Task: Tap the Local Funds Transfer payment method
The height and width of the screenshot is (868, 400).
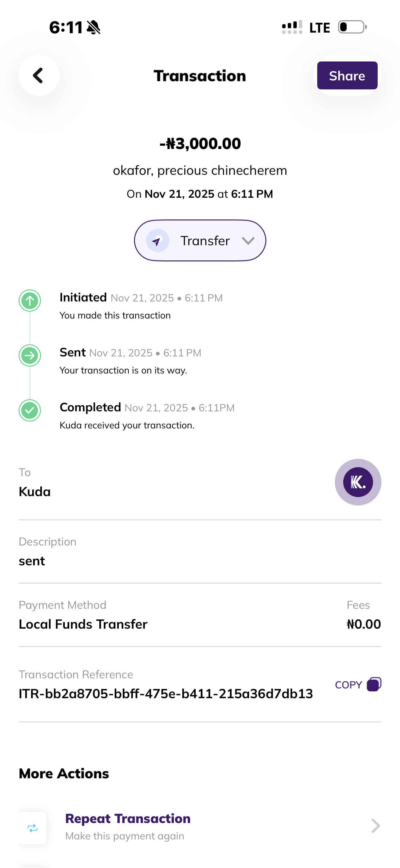Action: pyautogui.click(x=83, y=624)
